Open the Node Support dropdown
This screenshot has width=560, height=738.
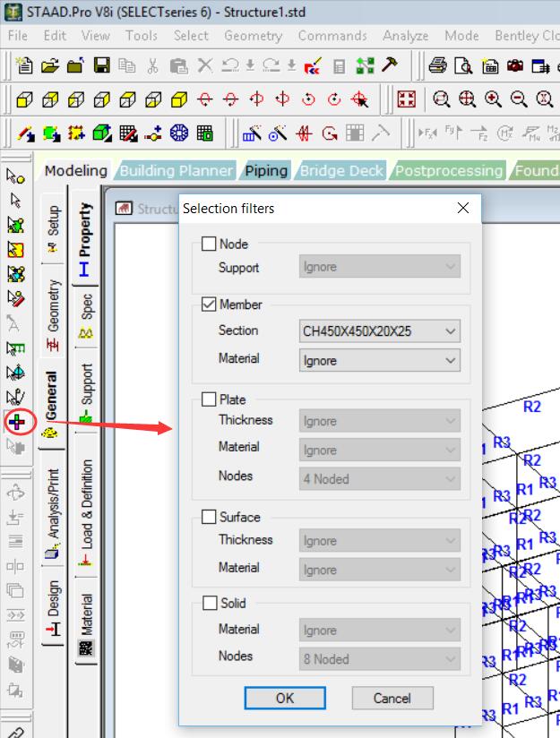pyautogui.click(x=380, y=266)
